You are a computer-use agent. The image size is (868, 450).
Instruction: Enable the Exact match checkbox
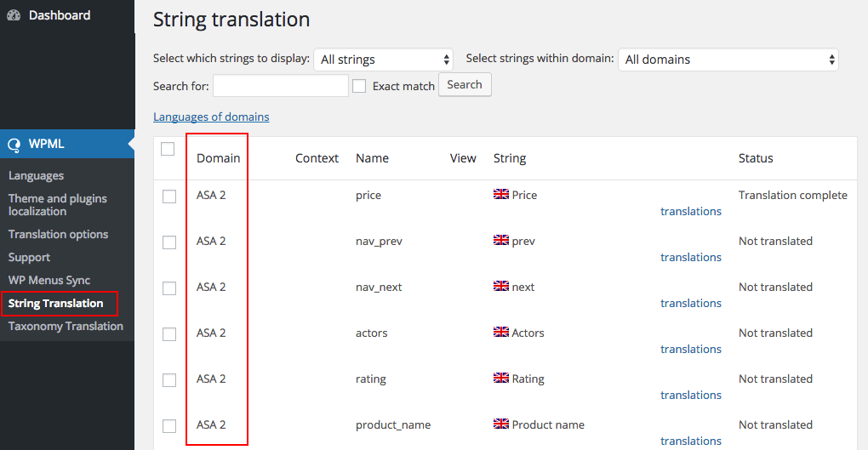coord(359,86)
